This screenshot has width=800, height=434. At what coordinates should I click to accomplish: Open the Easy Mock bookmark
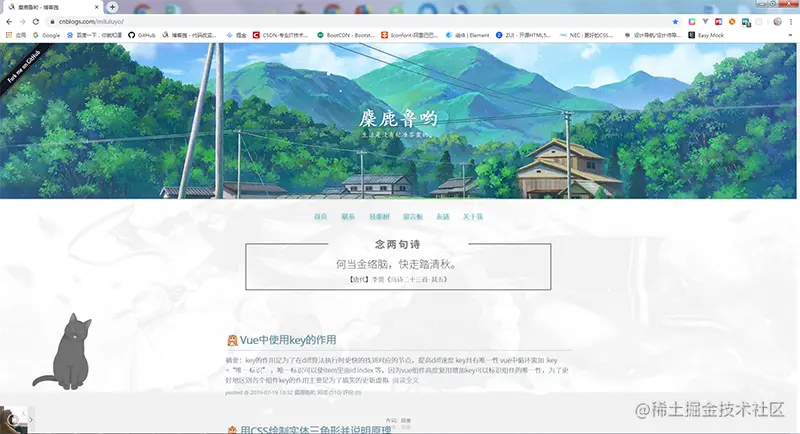(x=706, y=35)
